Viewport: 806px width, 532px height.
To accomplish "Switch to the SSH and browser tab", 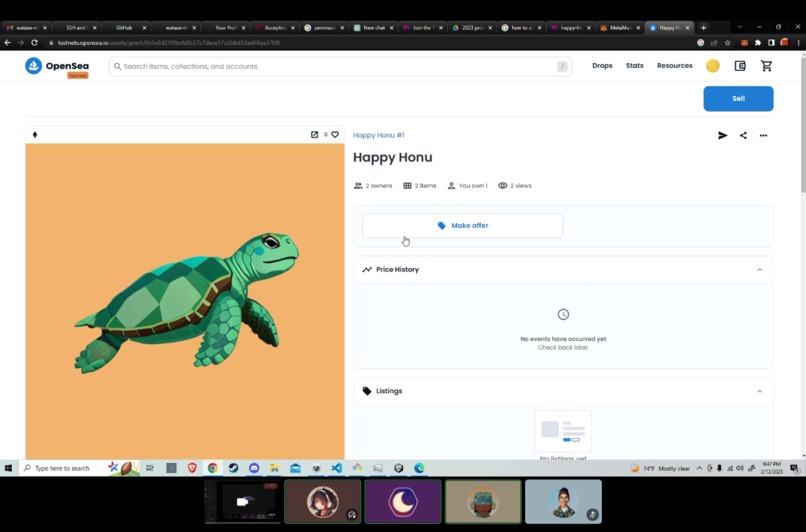I will [76, 28].
